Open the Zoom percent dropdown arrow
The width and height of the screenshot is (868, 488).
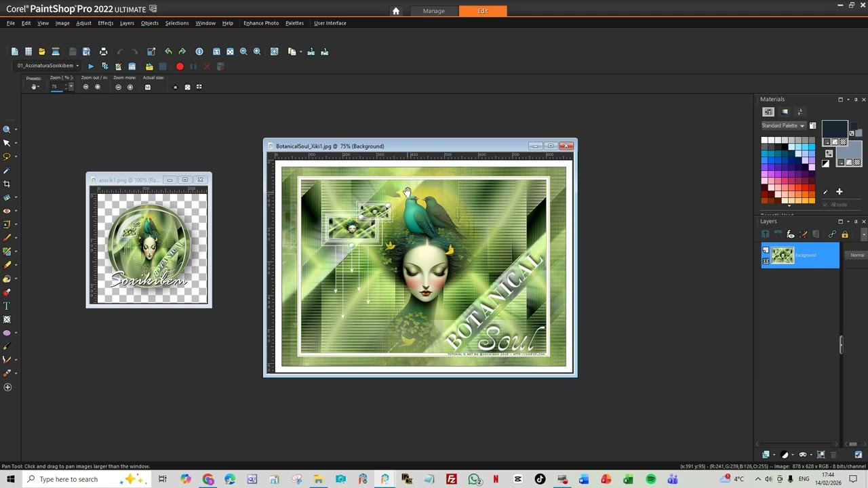point(71,87)
